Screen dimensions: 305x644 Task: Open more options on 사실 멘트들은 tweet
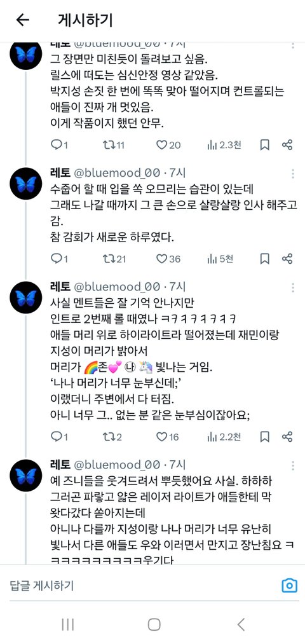(293, 287)
